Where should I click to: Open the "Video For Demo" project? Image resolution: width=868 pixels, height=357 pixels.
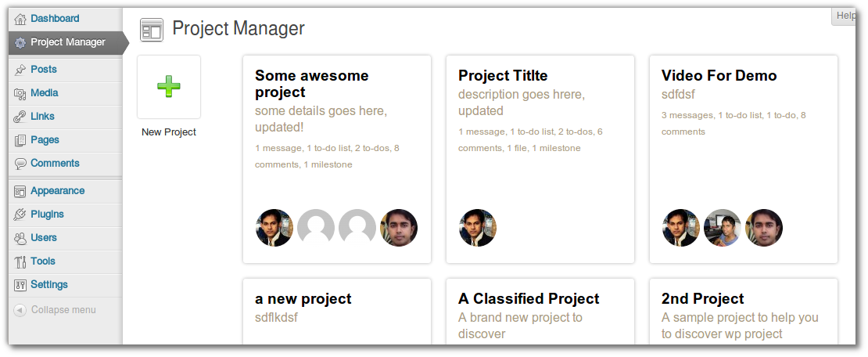719,76
